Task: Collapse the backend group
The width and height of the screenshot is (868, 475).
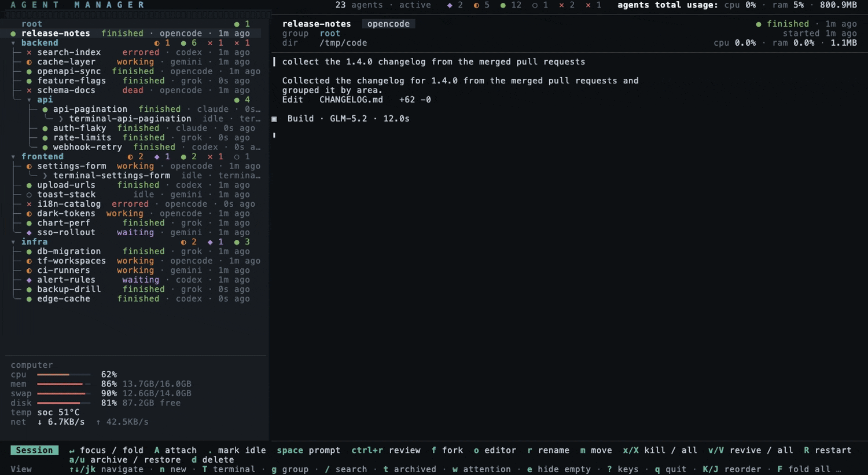Action: 13,43
